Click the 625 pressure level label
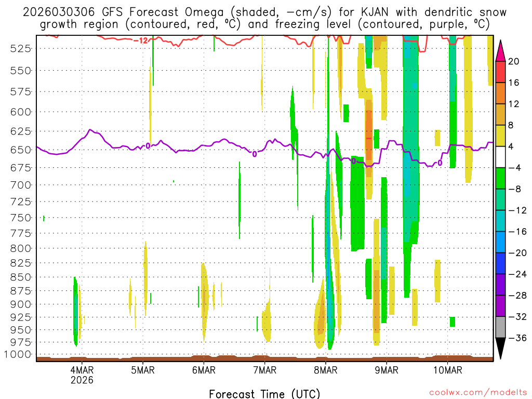The image size is (532, 399). pos(20,131)
